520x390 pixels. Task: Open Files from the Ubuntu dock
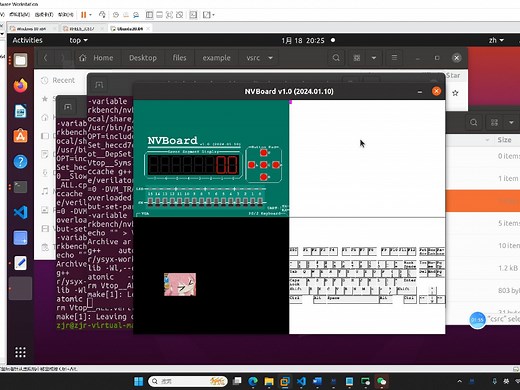20,60
